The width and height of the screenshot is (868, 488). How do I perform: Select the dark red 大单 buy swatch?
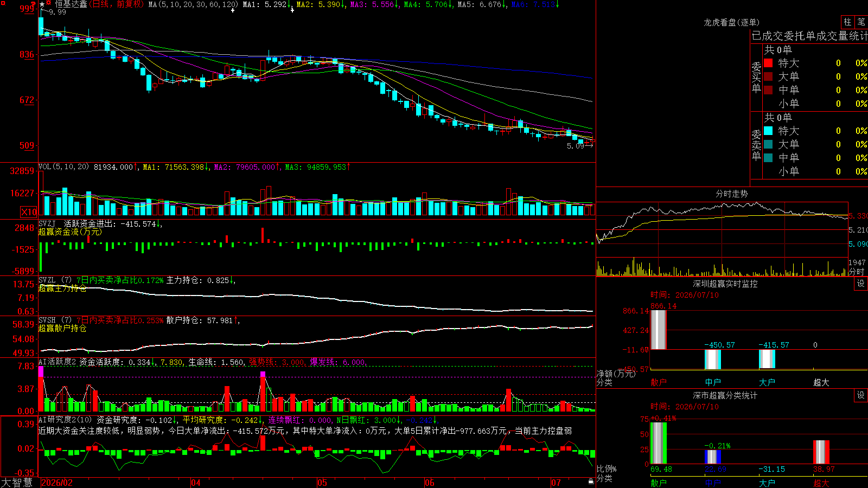coord(768,76)
